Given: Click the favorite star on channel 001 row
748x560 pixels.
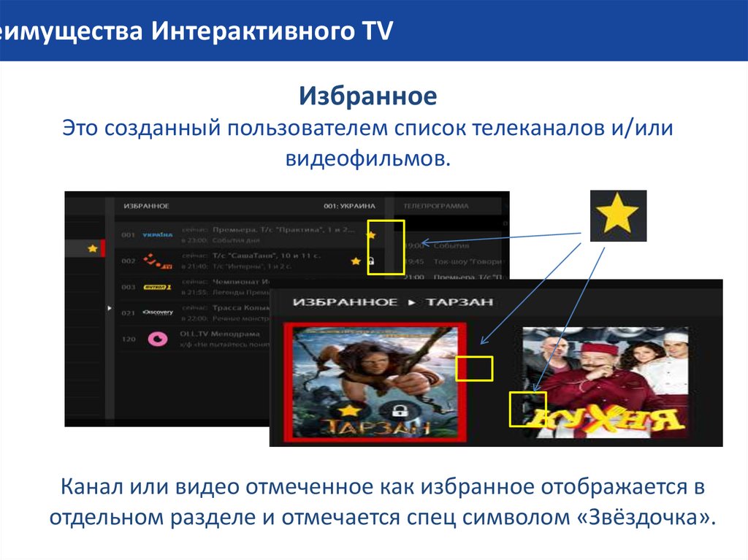Looking at the screenshot, I should click(370, 234).
